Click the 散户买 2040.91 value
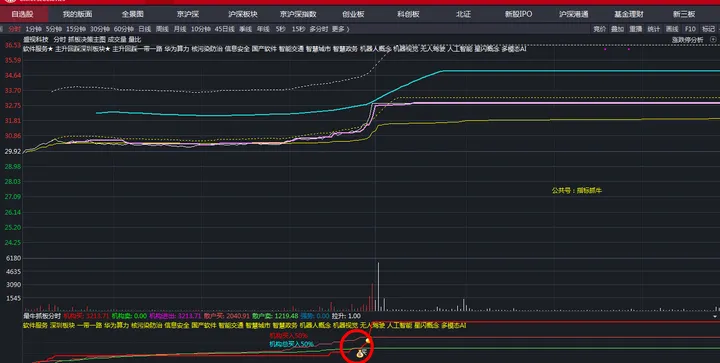The width and height of the screenshot is (720, 363). [x=227, y=316]
